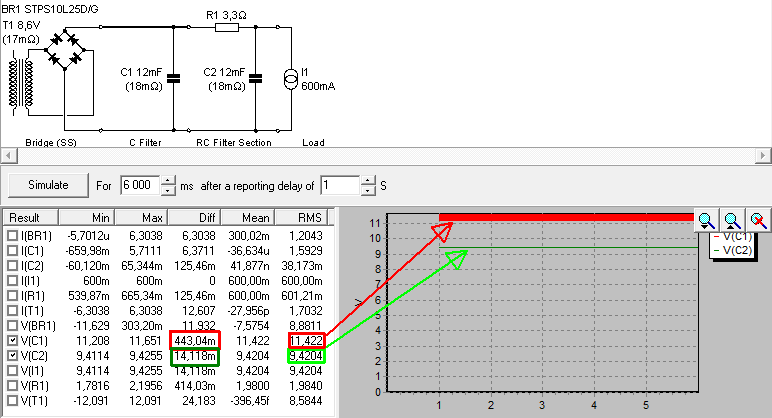Click the horizontal schematic scrollbar track

[386, 156]
